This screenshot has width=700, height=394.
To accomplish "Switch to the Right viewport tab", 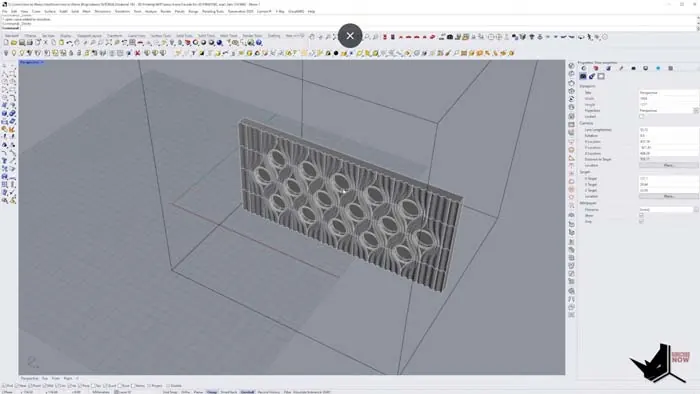I will point(68,378).
